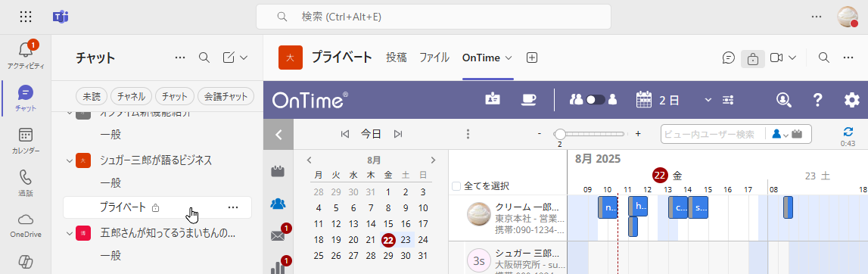The width and height of the screenshot is (868, 274).
Task: Open the Teams app launcher grid
Action: point(26,17)
